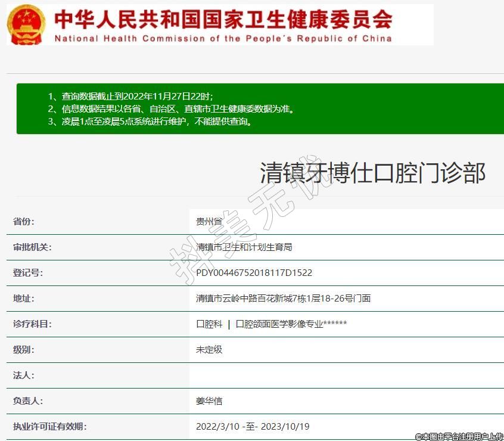Viewport: 504px width, 441px height.
Task: Click the level value 未定级
Action: point(209,350)
